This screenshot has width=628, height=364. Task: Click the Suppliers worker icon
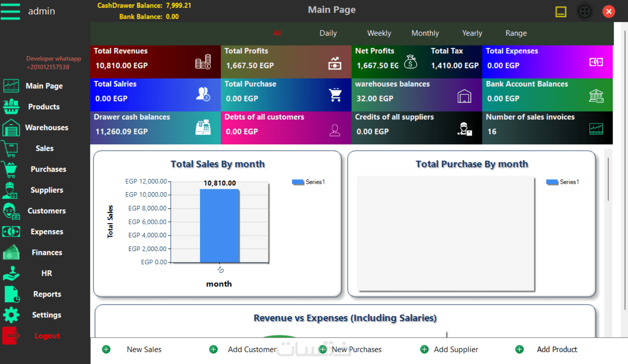pyautogui.click(x=10, y=190)
